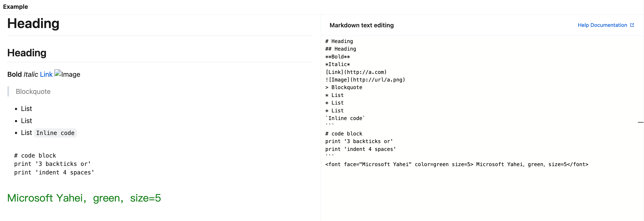Click the Inline code chip in preview
This screenshot has height=221, width=644.
coord(55,133)
